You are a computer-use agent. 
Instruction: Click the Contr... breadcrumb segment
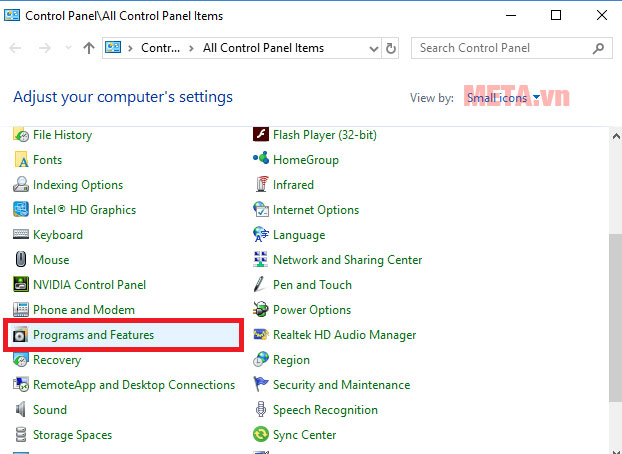[161, 48]
